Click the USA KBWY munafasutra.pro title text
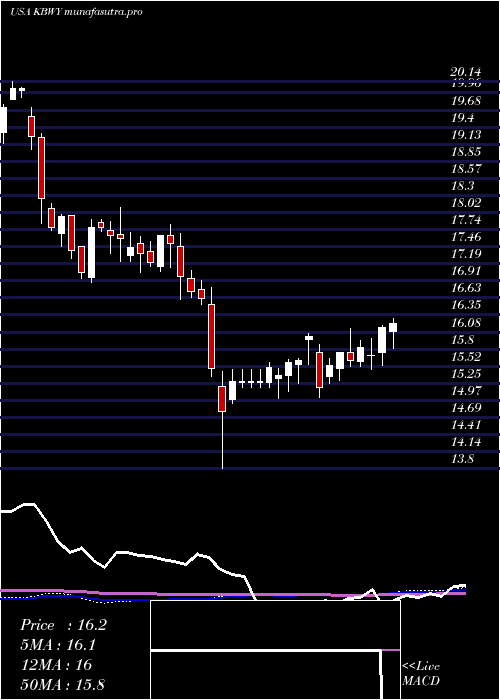The height and width of the screenshot is (700, 500). coord(76,12)
